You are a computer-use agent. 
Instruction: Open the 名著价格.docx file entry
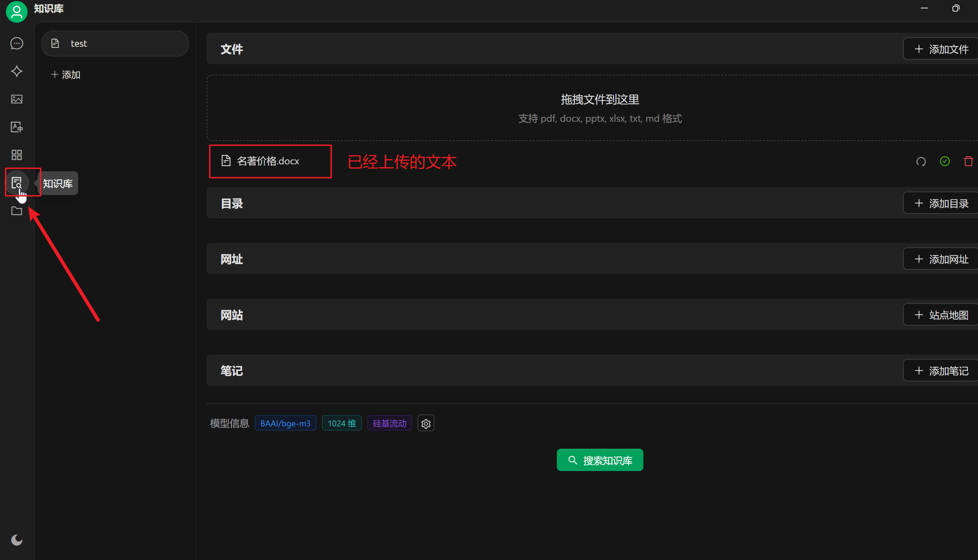click(268, 161)
